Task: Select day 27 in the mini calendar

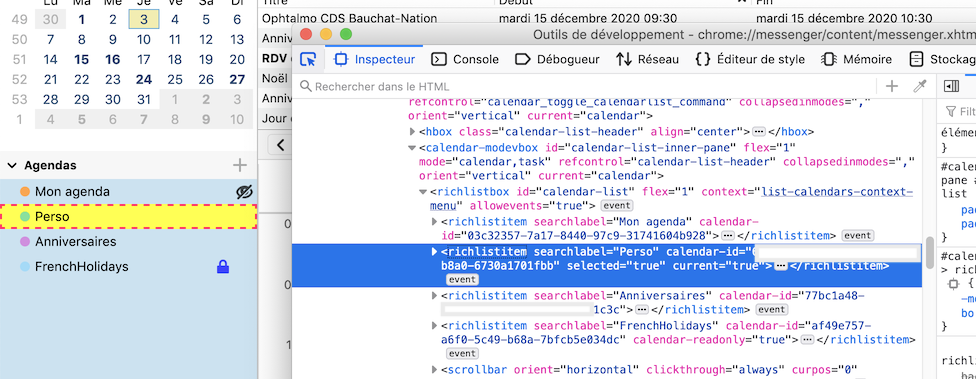Action: point(237,80)
